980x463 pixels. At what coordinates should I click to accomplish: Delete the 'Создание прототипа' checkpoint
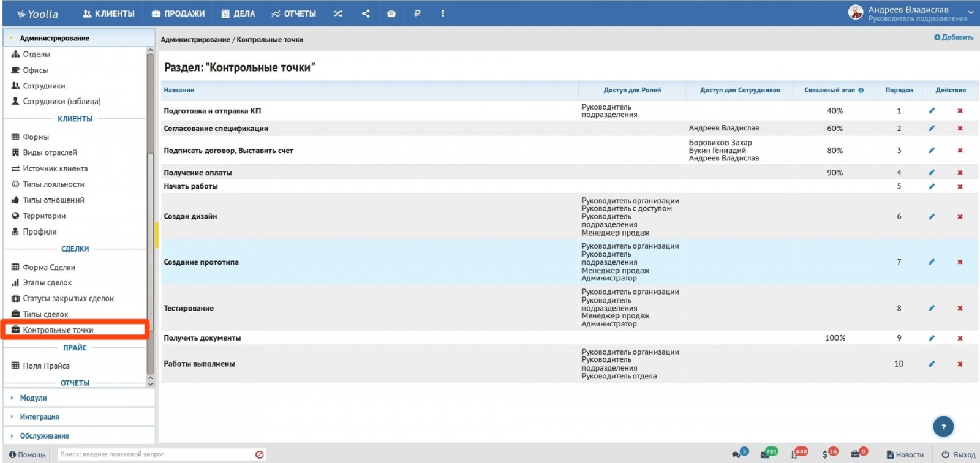click(x=960, y=262)
